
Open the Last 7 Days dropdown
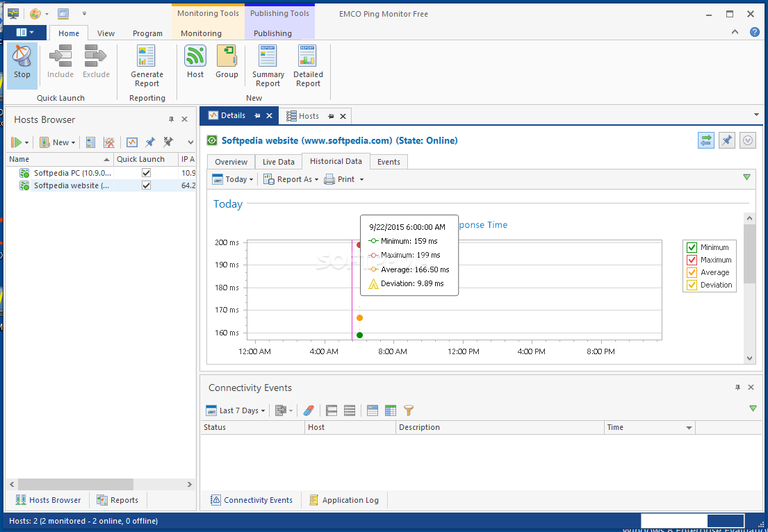point(236,410)
